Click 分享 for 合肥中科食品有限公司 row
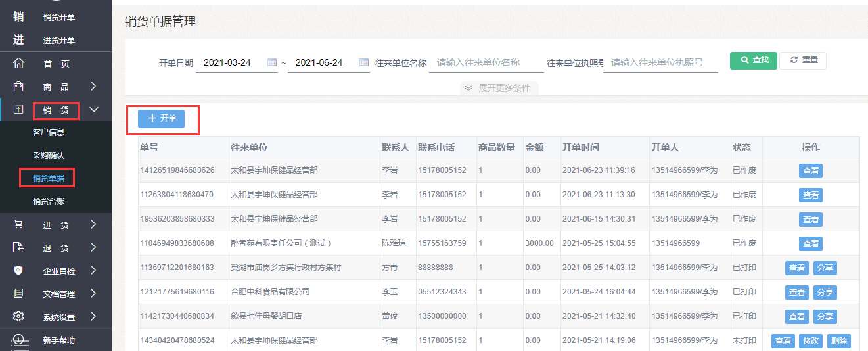Viewport: 868px width, 351px height. (x=825, y=292)
